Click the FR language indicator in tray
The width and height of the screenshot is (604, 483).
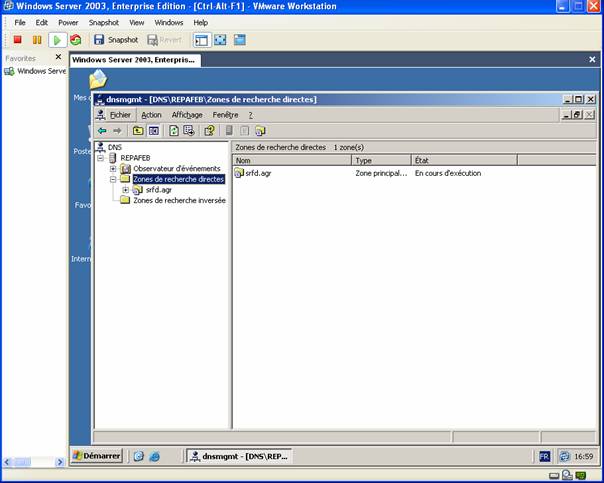coord(544,457)
